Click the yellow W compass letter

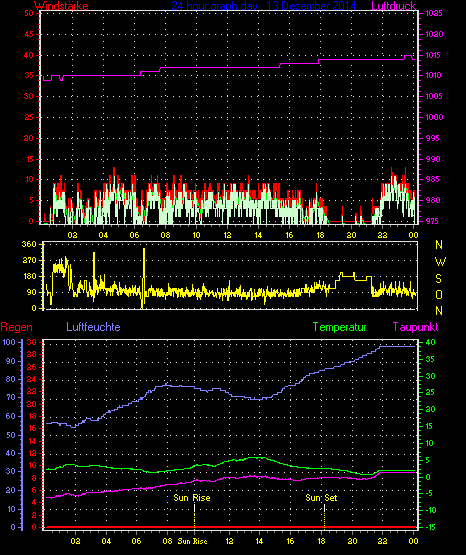(440, 262)
